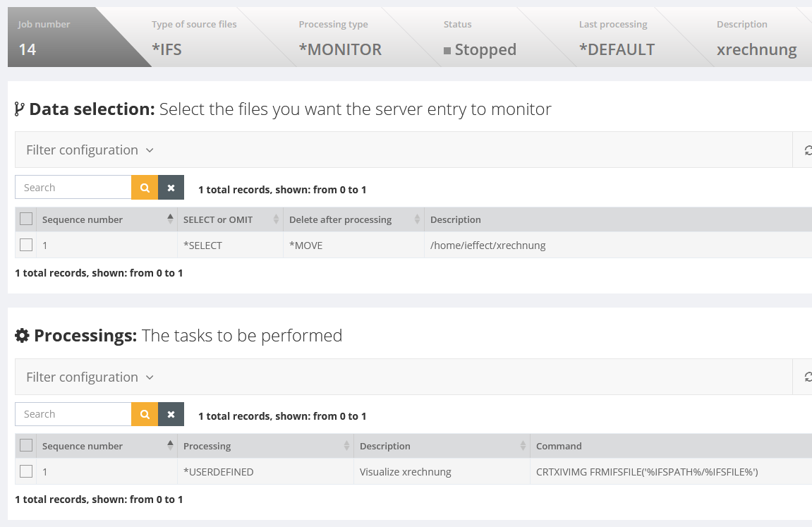The image size is (812, 527).
Task: Open the *USERDEFINED processing entry
Action: coord(218,472)
